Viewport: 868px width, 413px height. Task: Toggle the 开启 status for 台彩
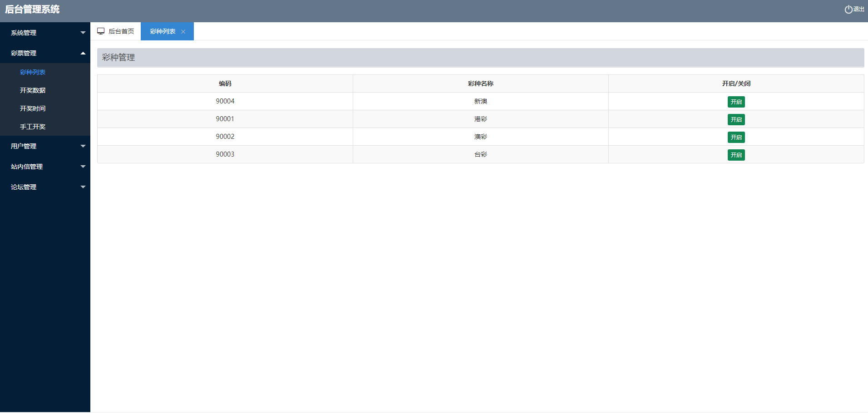(x=736, y=155)
